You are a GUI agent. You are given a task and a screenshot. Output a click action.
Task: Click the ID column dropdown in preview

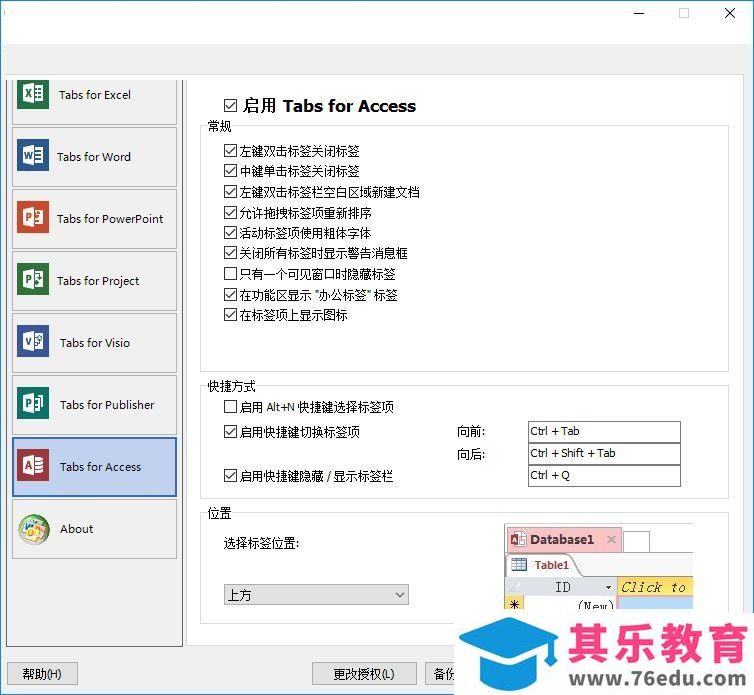(608, 588)
